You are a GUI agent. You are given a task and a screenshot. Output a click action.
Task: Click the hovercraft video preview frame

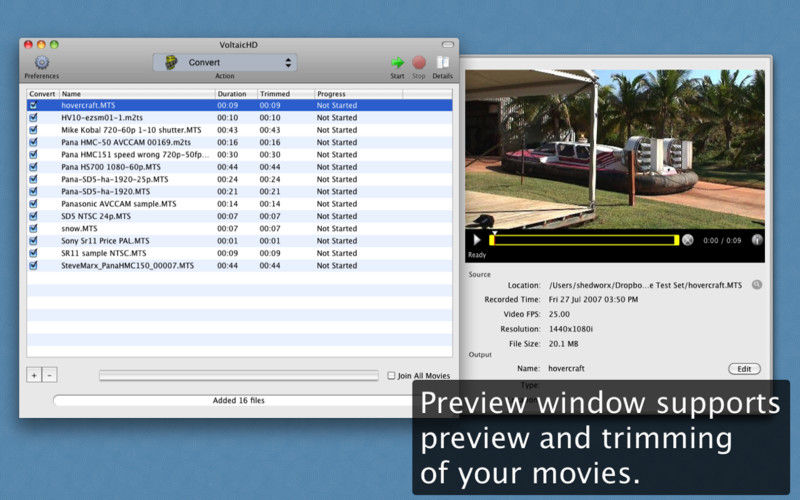615,149
